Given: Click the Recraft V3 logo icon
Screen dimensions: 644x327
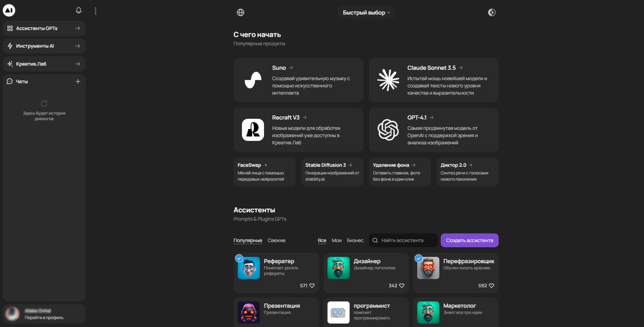Looking at the screenshot, I should [253, 130].
